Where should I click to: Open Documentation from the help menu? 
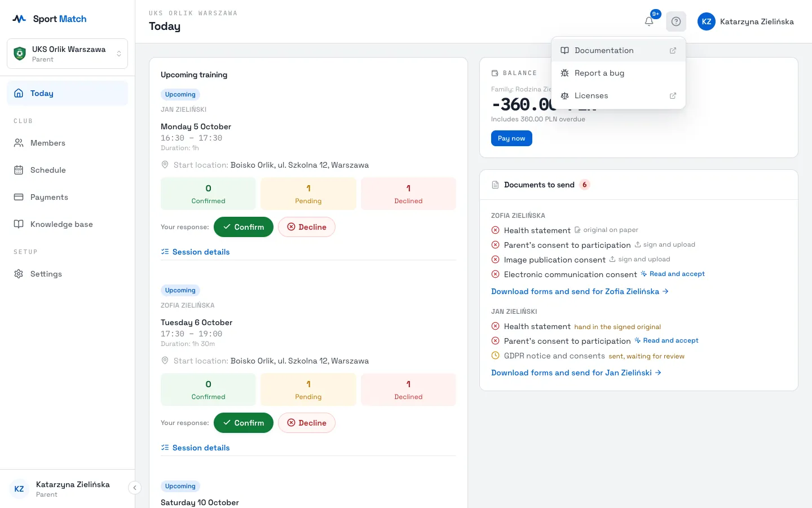pos(619,50)
